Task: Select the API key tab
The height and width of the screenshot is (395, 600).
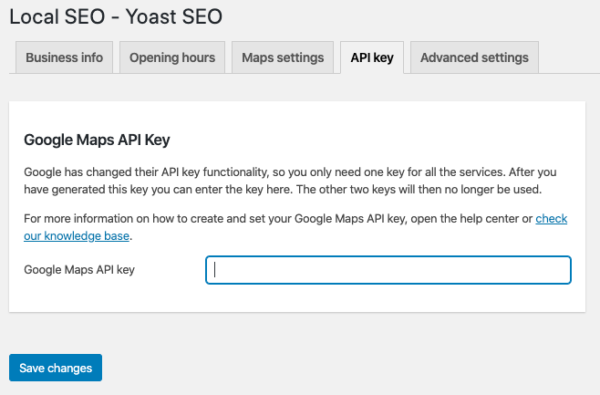Action: point(372,57)
